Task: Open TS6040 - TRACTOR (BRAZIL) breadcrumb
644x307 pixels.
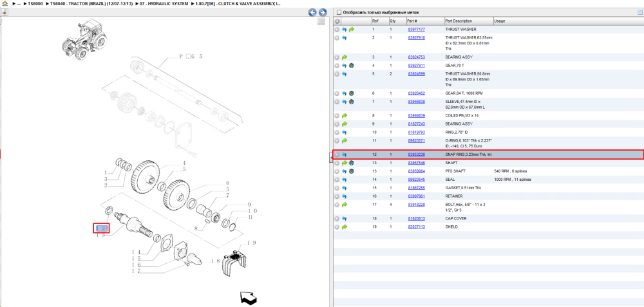Action: point(91,3)
